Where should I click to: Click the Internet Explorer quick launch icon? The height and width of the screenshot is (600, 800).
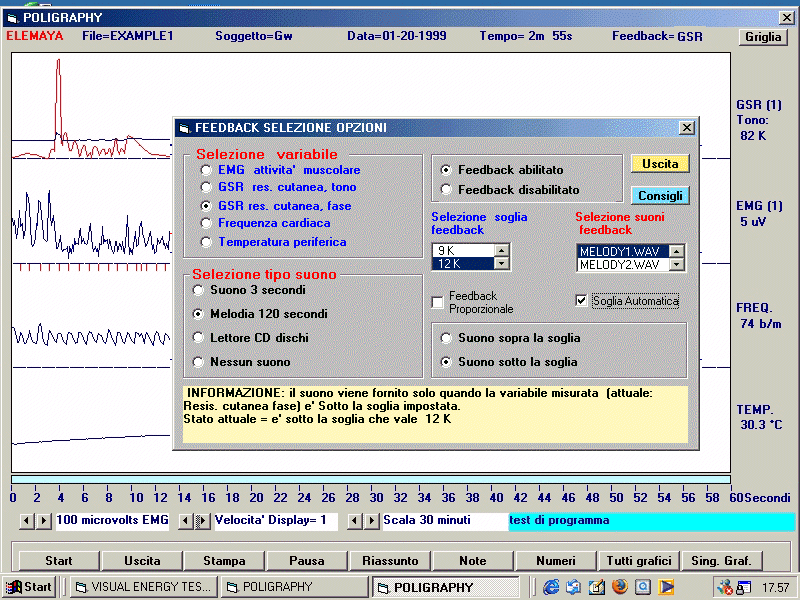click(x=550, y=587)
